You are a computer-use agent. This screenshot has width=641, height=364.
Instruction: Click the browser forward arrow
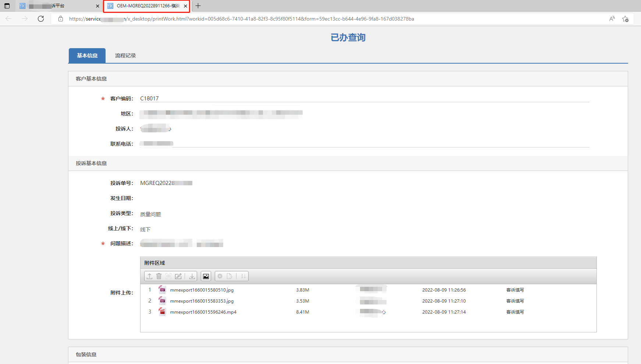[25, 19]
